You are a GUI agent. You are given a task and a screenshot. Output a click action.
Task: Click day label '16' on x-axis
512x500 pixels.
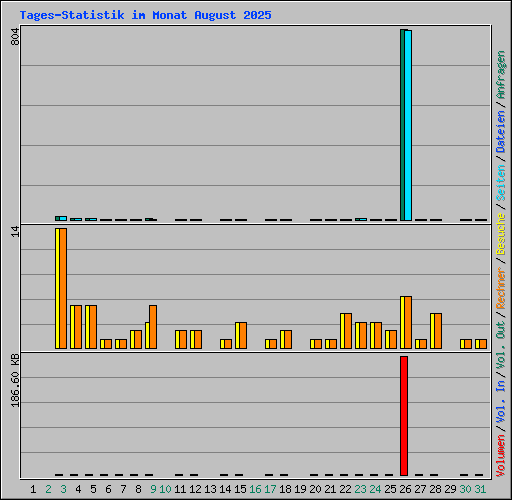(255, 489)
